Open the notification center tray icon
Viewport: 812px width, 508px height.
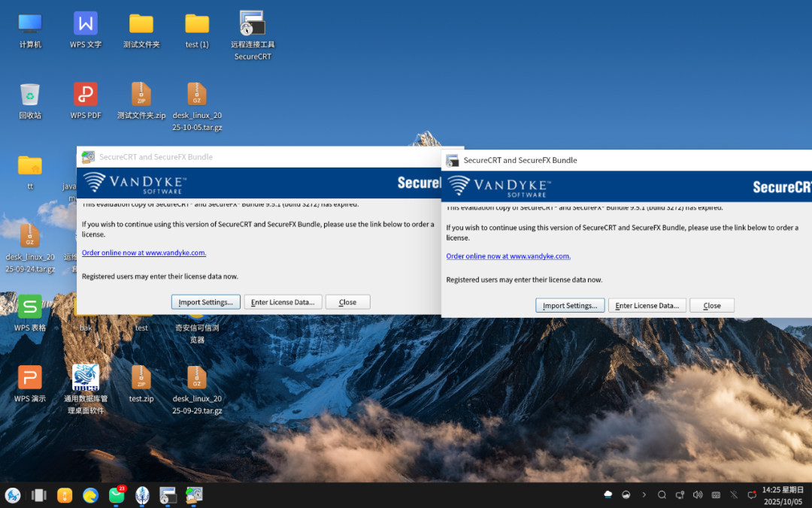coord(752,495)
